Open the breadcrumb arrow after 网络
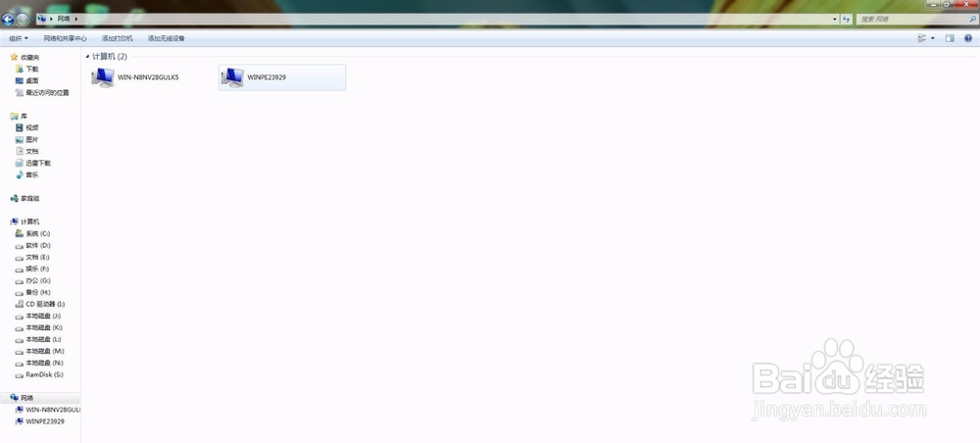The height and width of the screenshot is (443, 980). pyautogui.click(x=76, y=20)
